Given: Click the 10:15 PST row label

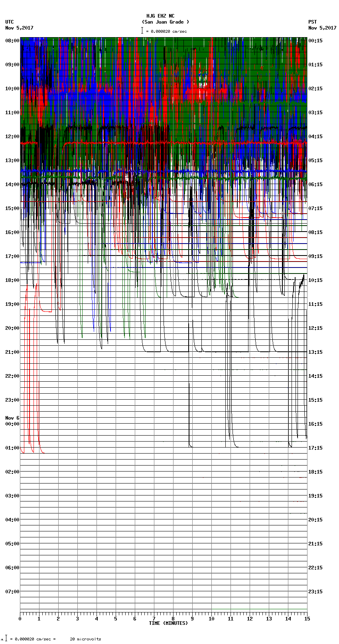Looking at the screenshot, I should (315, 280).
